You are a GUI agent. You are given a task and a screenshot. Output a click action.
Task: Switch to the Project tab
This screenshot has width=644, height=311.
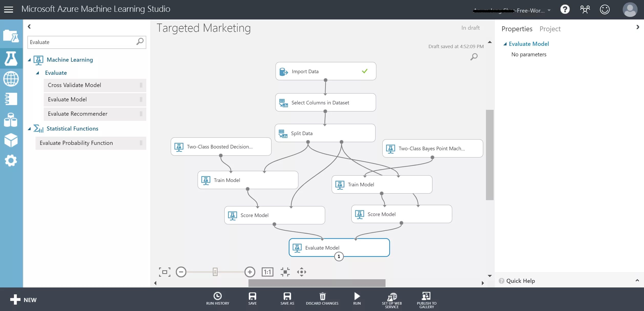coord(550,29)
